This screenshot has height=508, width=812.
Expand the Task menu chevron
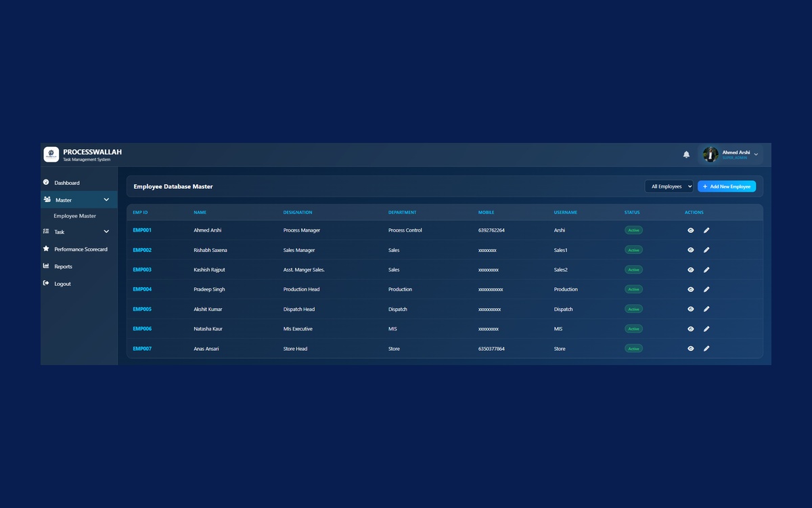tap(106, 232)
